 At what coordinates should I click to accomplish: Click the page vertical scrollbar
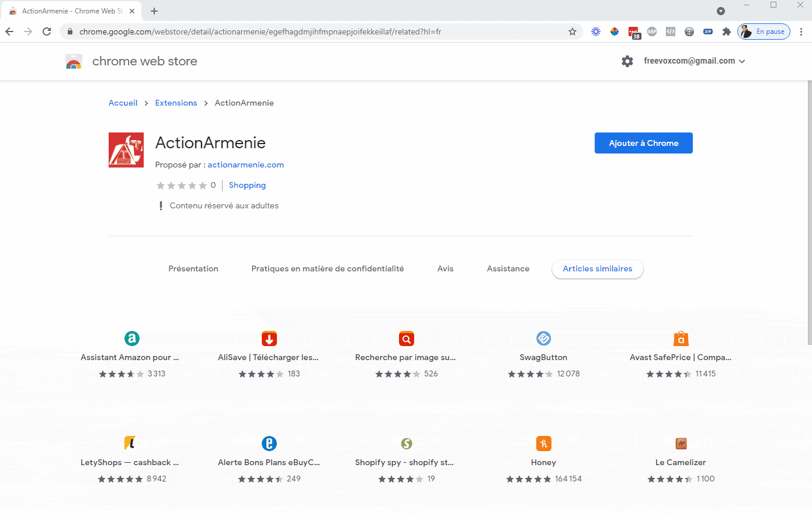pyautogui.click(x=808, y=212)
